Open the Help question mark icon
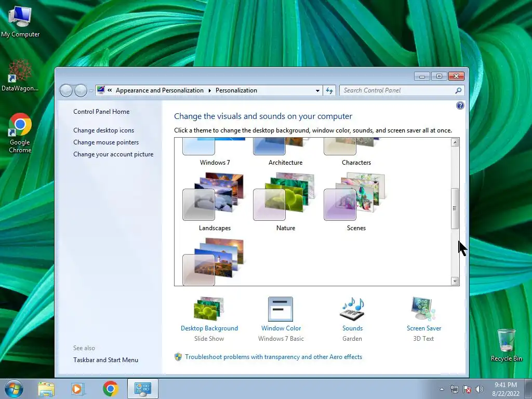 pos(460,105)
